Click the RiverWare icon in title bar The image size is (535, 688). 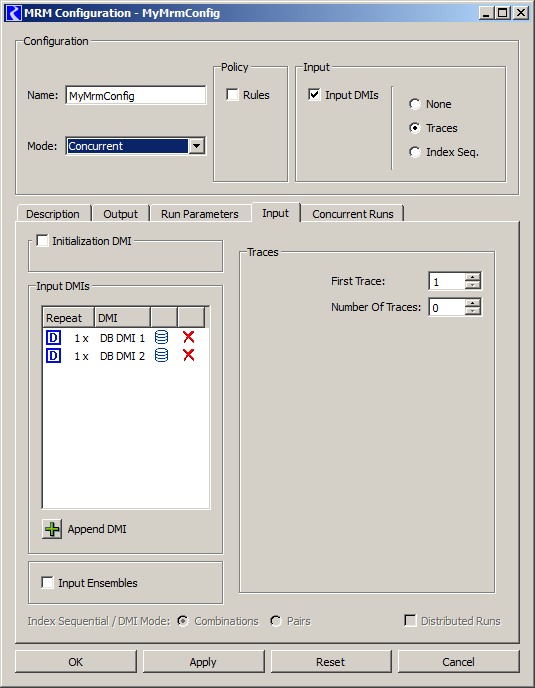click(x=13, y=13)
